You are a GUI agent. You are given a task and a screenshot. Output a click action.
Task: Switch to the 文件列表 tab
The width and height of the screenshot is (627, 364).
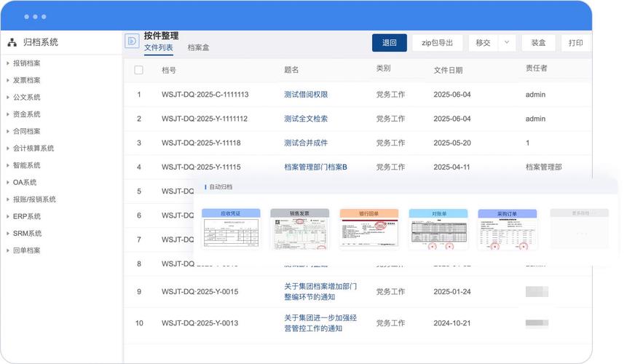point(158,47)
